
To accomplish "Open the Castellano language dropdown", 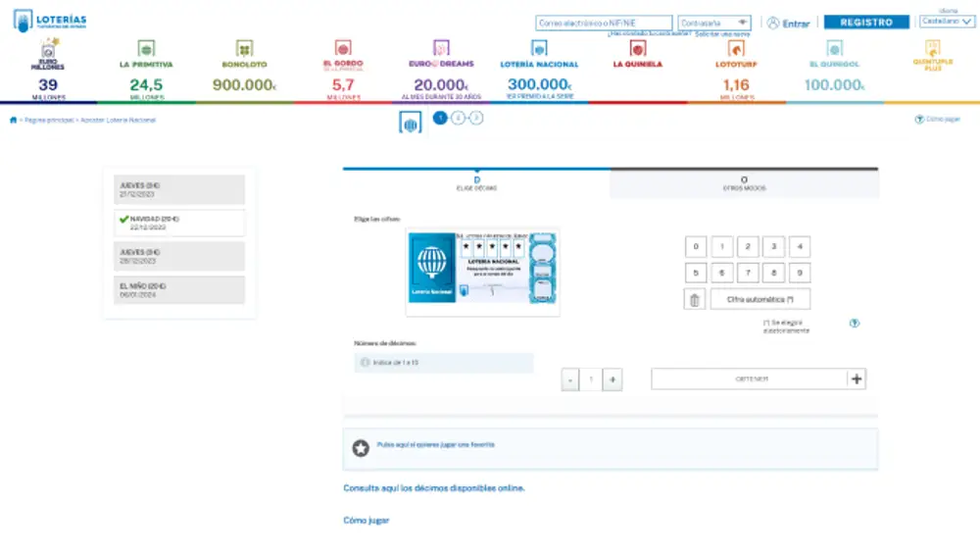I will 947,22.
